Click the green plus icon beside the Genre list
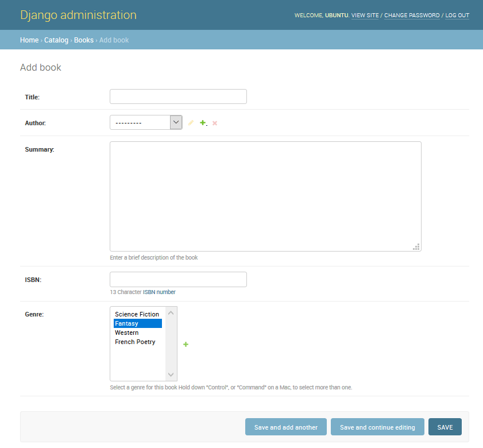 (x=186, y=344)
